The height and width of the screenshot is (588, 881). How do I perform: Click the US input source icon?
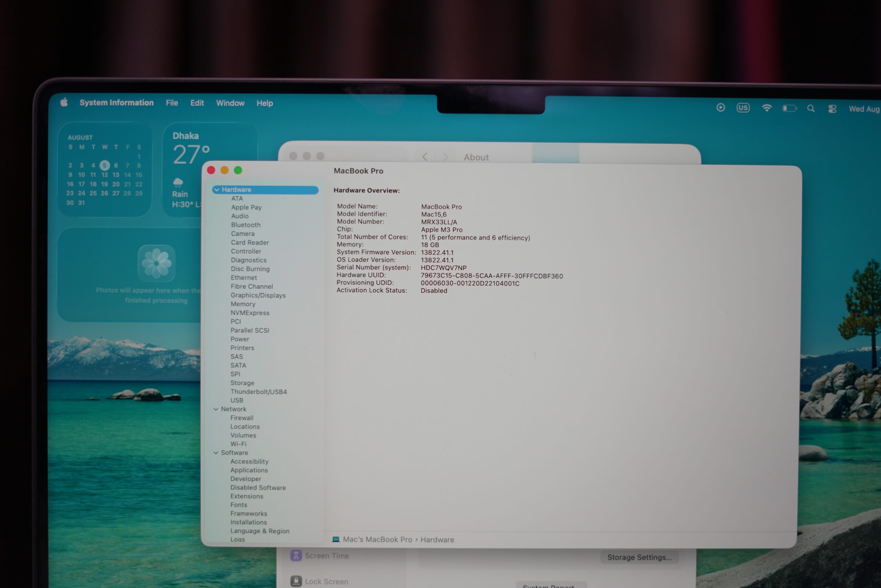(x=743, y=108)
